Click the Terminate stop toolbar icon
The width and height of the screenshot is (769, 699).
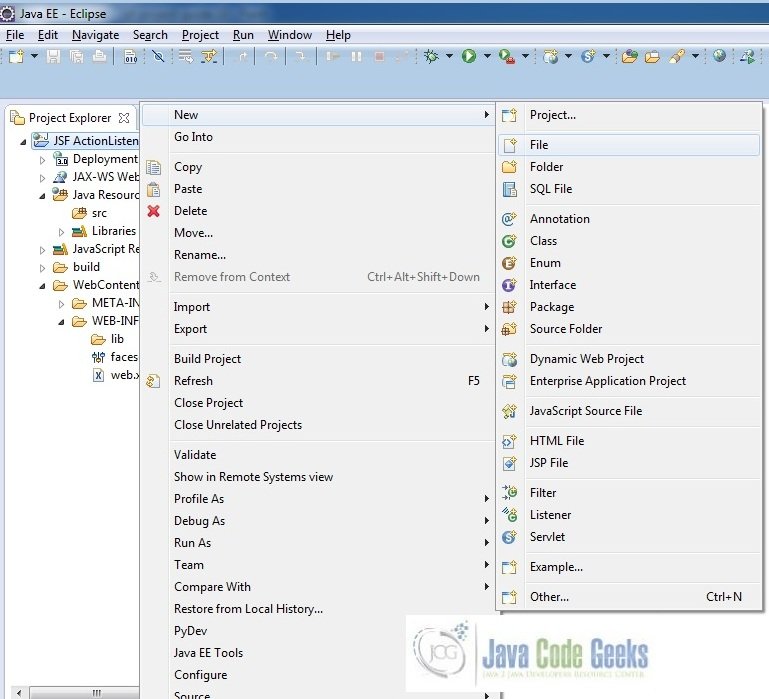[379, 56]
